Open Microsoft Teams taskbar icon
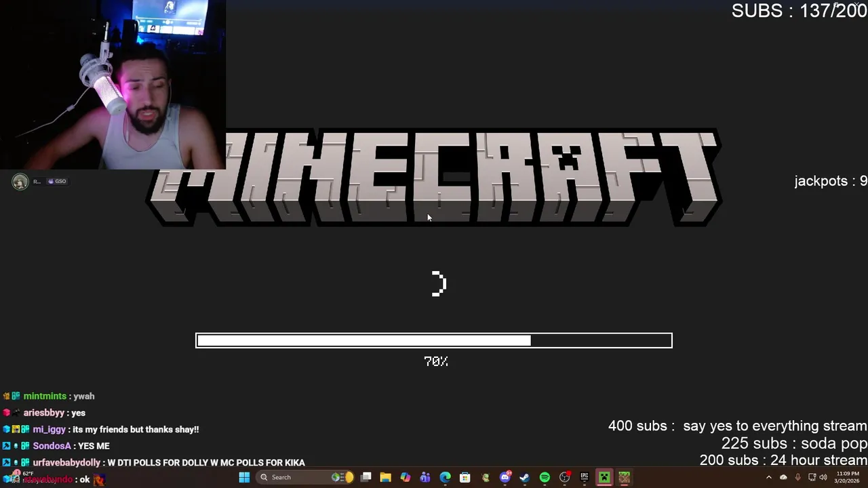This screenshot has width=868, height=488. [425, 477]
